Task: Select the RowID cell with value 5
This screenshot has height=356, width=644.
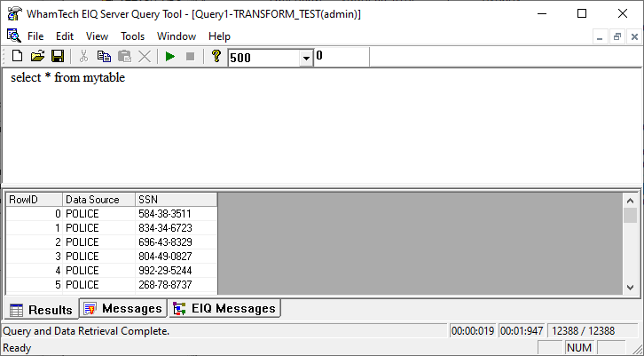Action: pos(34,284)
